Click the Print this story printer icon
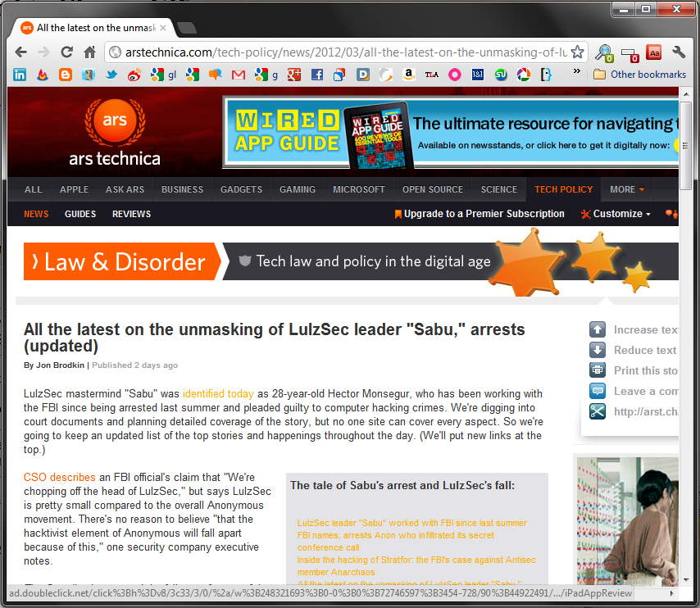The image size is (700, 608). [x=598, y=370]
